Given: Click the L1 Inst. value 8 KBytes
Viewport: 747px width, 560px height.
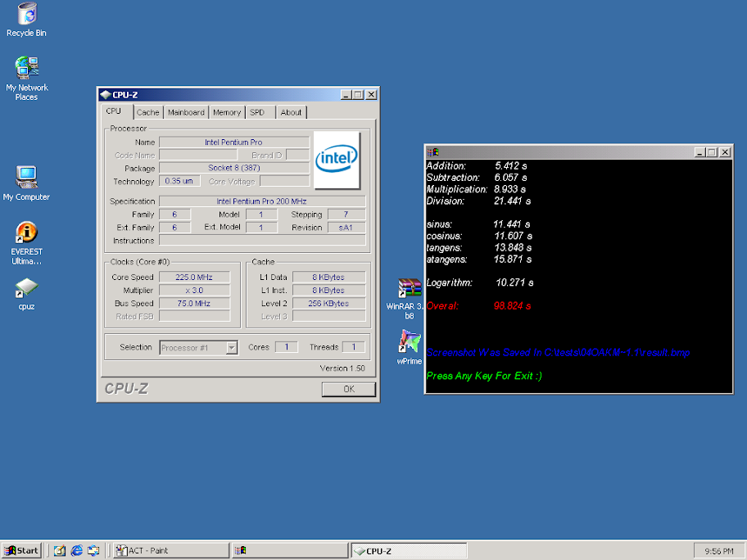Looking at the screenshot, I should pos(328,291).
